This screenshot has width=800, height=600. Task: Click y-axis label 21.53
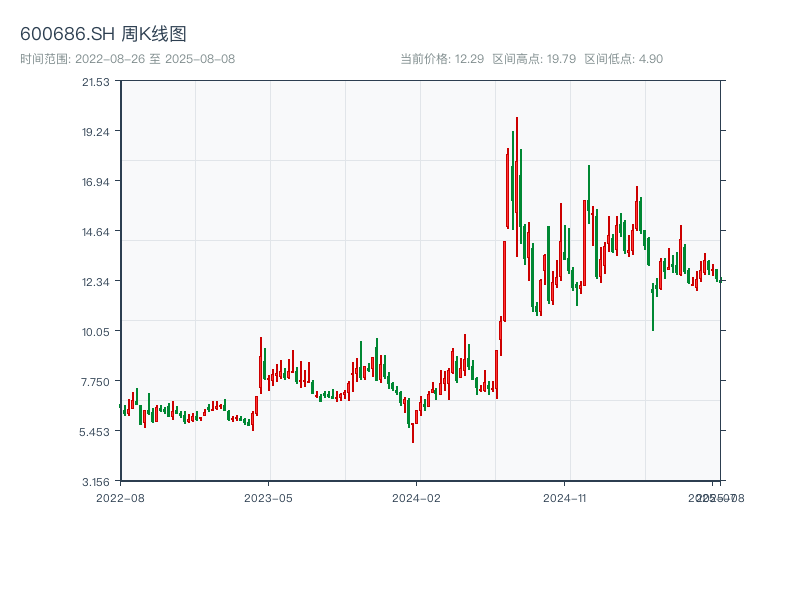tap(96, 82)
